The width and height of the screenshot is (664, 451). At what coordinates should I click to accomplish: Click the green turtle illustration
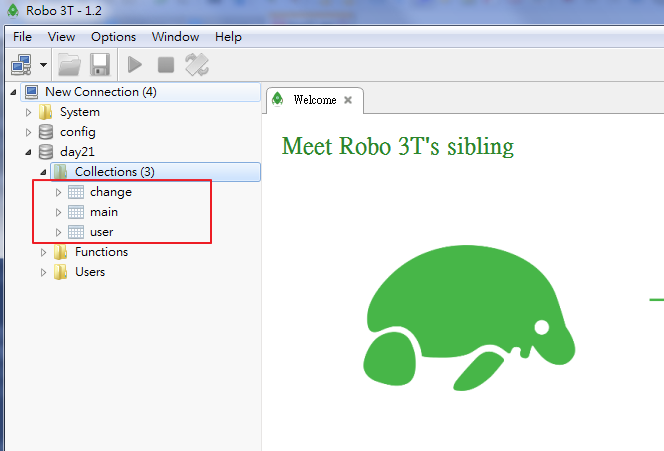[469, 318]
